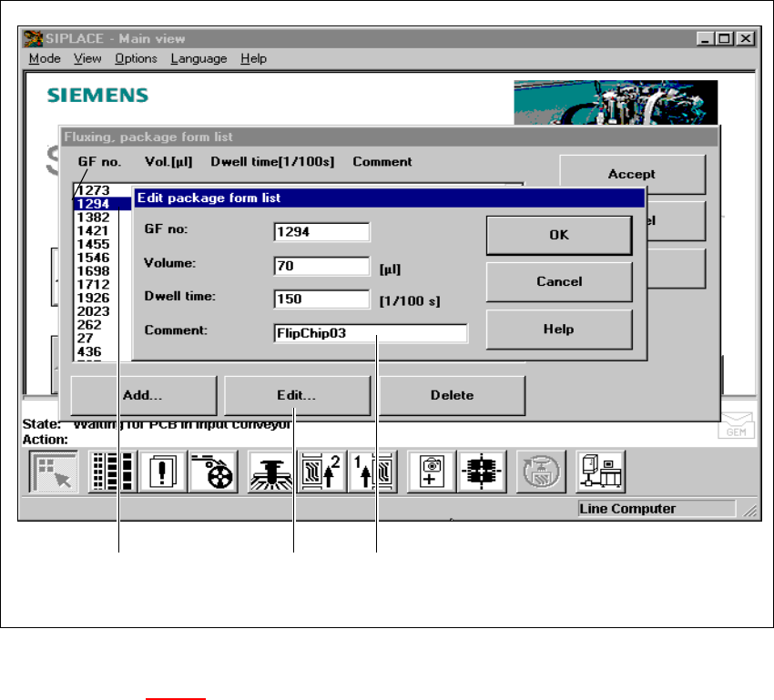Screen dimensions: 774x700
Task: Close the SIPLACE main window
Action: [x=746, y=38]
